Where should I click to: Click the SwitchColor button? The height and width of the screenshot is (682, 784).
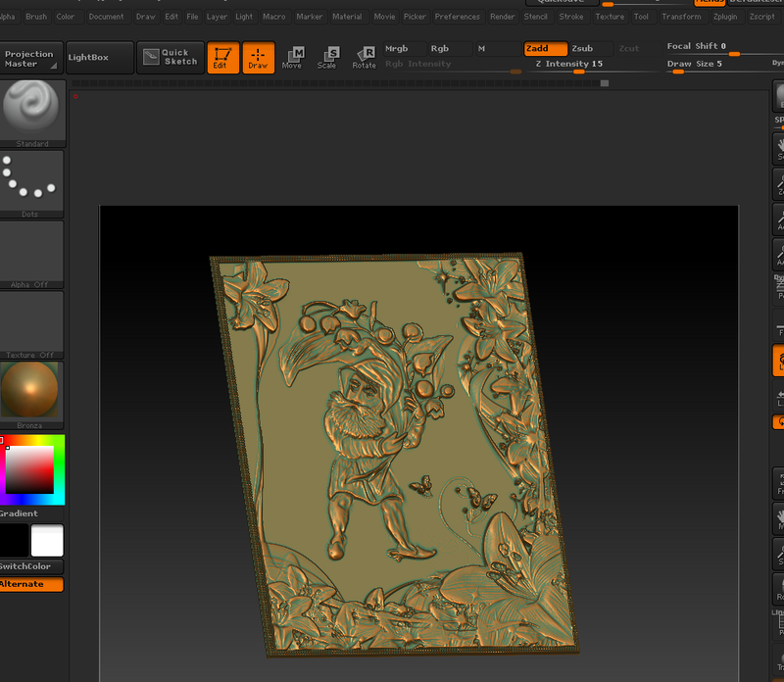[31, 566]
